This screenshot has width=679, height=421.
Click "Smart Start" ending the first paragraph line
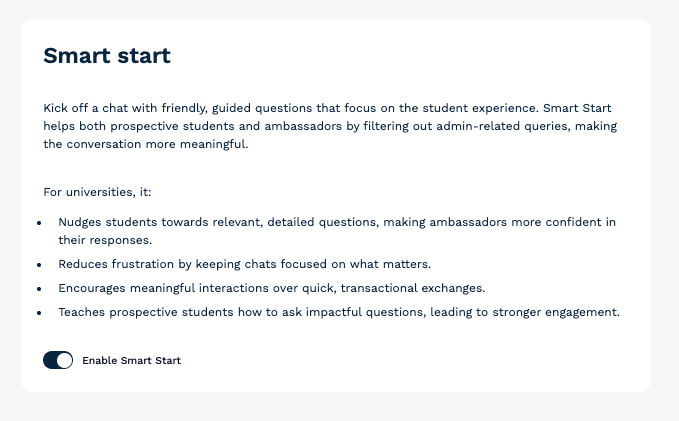(577, 108)
